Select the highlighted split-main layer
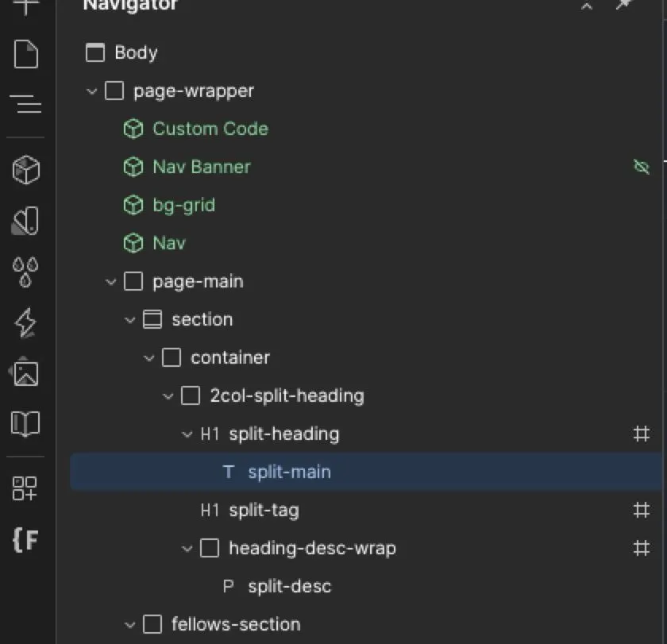The height and width of the screenshot is (644, 667). pos(367,472)
